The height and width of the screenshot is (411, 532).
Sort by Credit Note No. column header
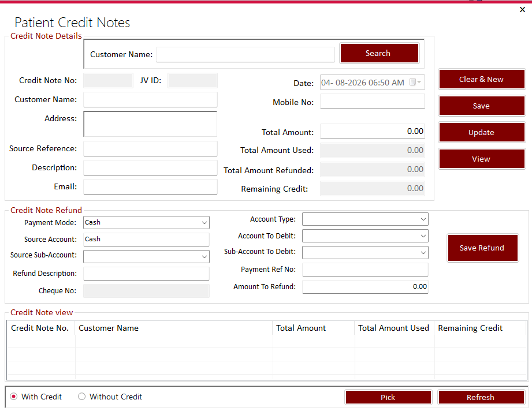(40, 328)
